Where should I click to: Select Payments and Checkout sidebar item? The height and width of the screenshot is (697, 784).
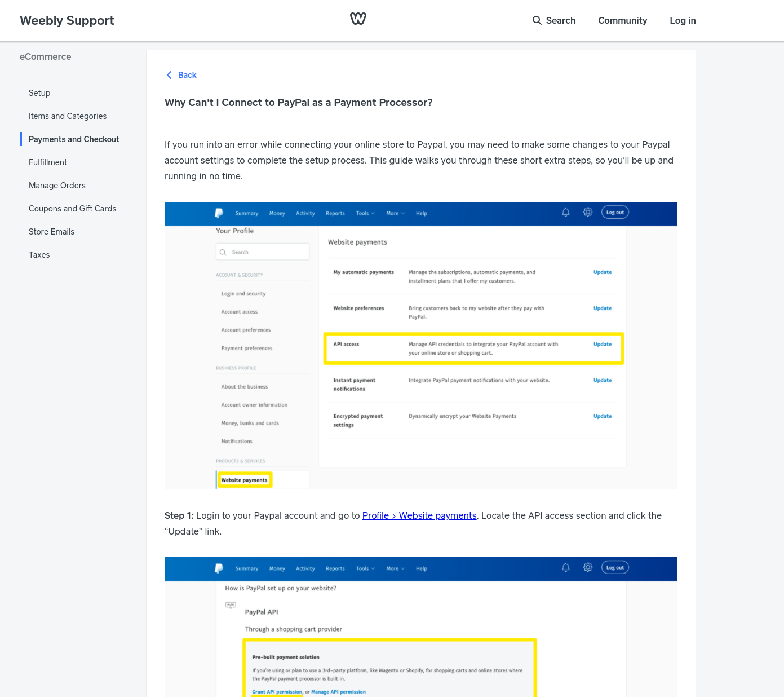tap(74, 139)
